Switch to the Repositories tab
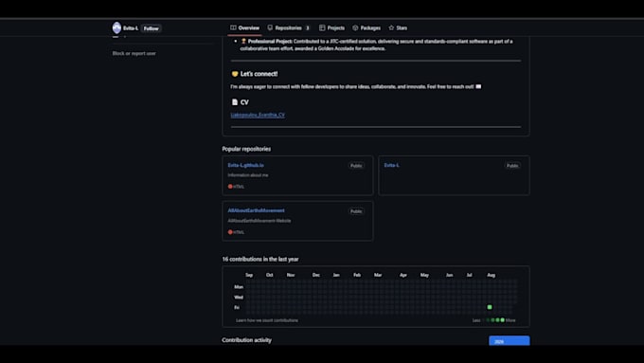 (x=288, y=27)
